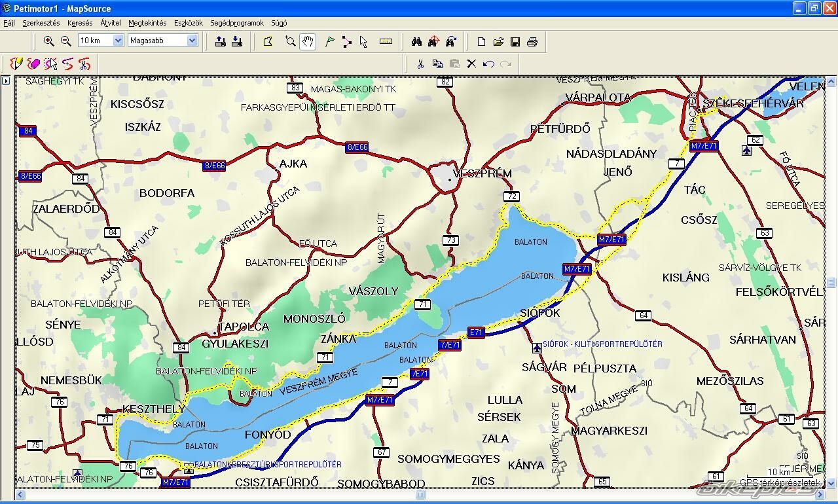Select the arrow selection tool
The height and width of the screenshot is (504, 838).
[x=363, y=42]
